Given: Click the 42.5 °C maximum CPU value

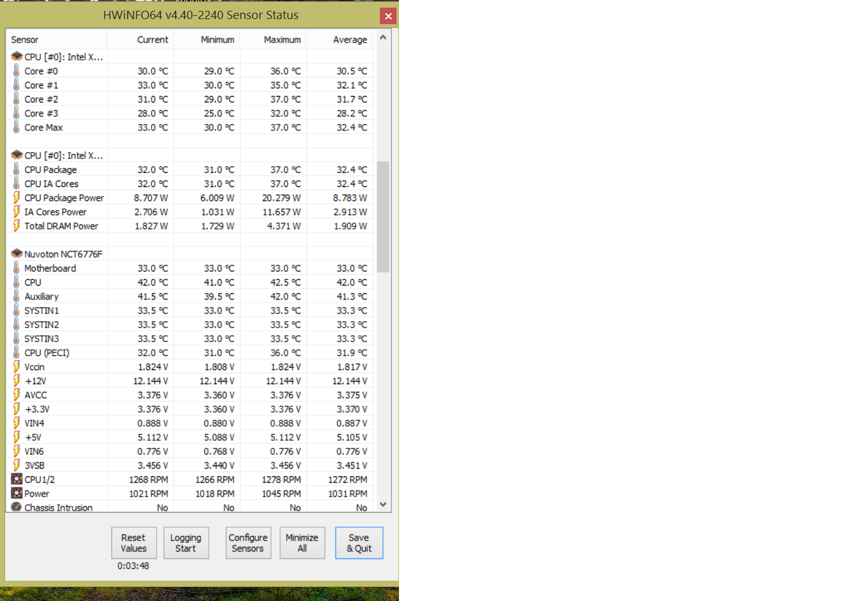Looking at the screenshot, I should pyautogui.click(x=285, y=282).
